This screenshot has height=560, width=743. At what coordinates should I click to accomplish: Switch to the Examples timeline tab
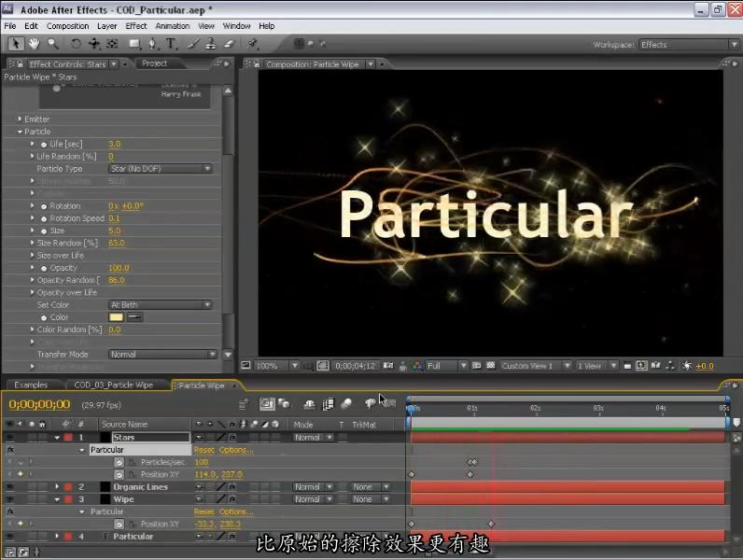tap(31, 385)
